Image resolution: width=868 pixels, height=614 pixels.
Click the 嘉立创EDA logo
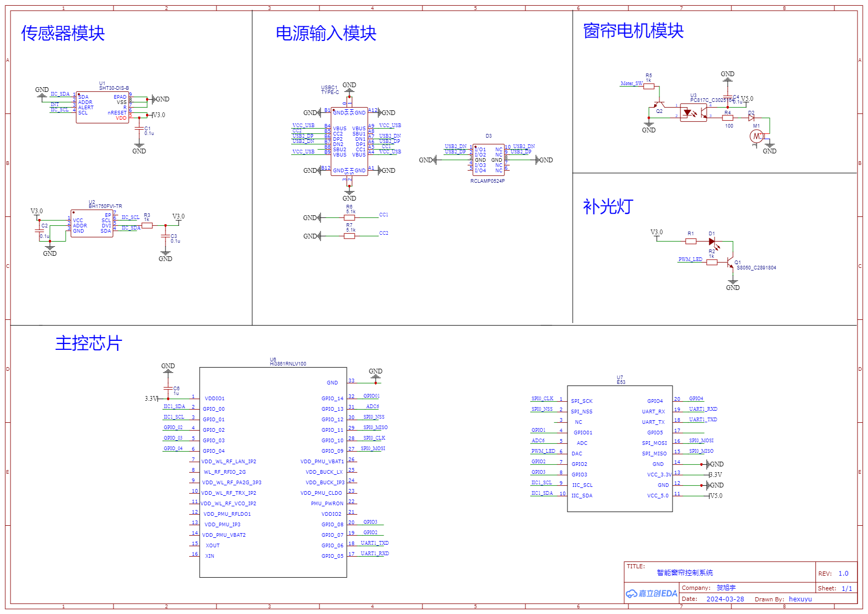pyautogui.click(x=652, y=594)
